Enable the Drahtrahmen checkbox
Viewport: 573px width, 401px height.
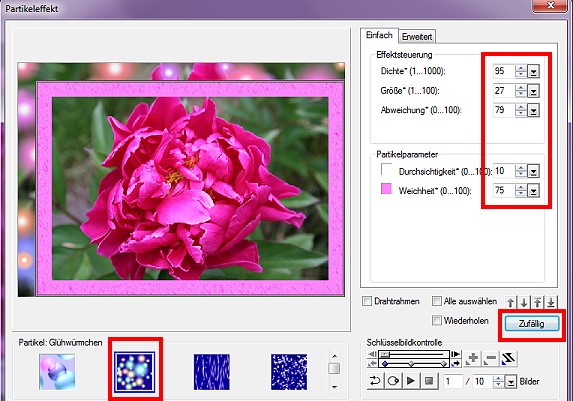[x=367, y=301]
